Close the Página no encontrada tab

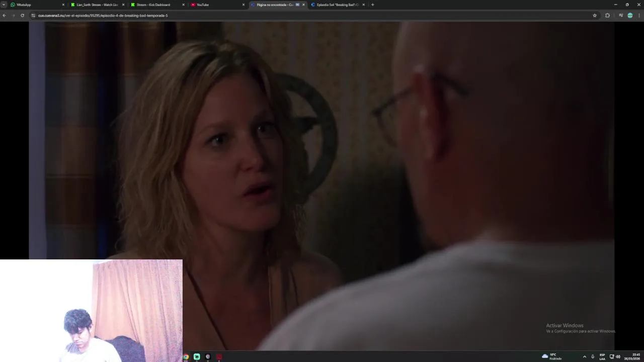303,5
